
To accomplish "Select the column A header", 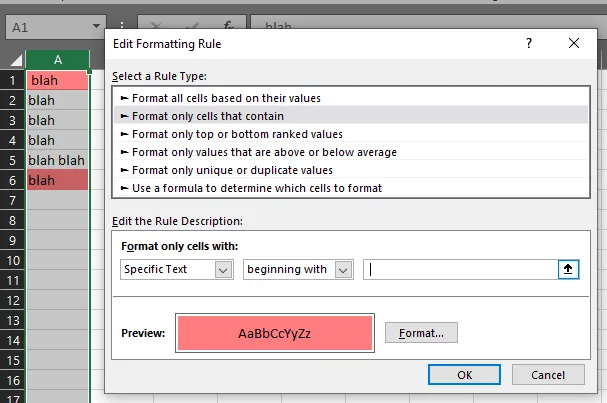I will tap(58, 60).
